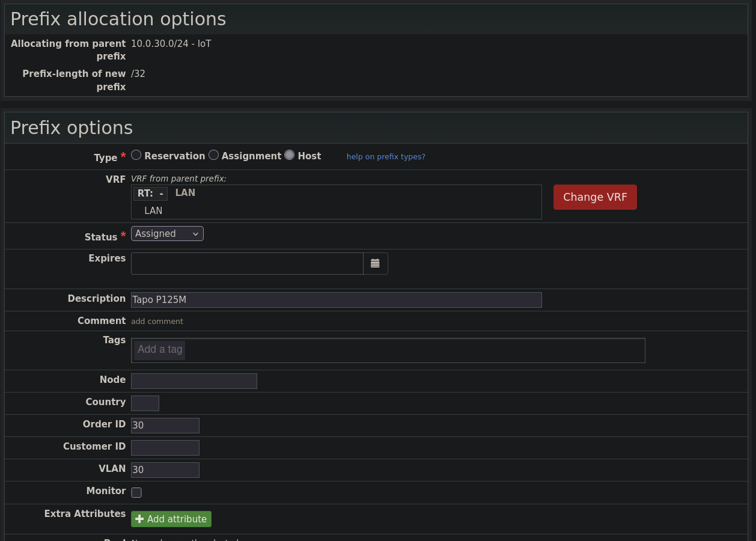Click the parent prefix value 10.0.30.0/24 - IoT

[171, 44]
